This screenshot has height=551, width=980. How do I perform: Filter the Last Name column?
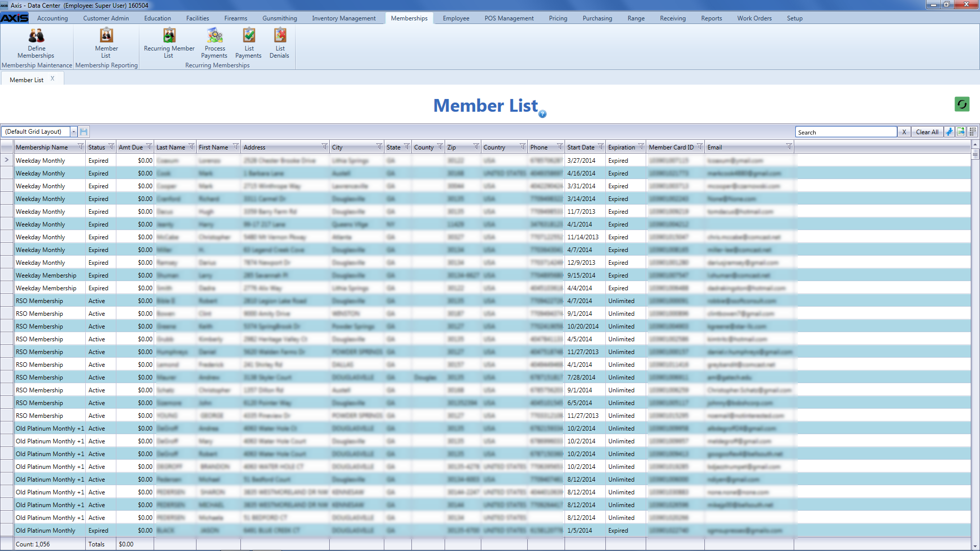coord(191,147)
